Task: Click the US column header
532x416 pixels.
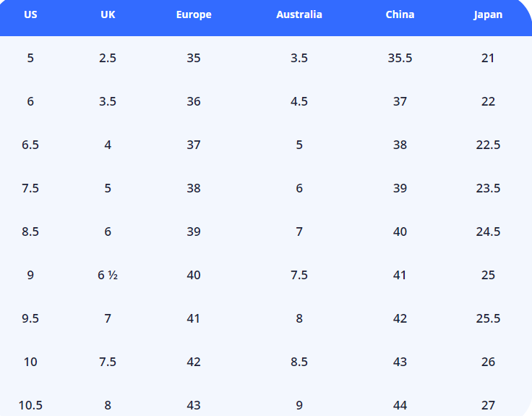Action: [x=30, y=14]
